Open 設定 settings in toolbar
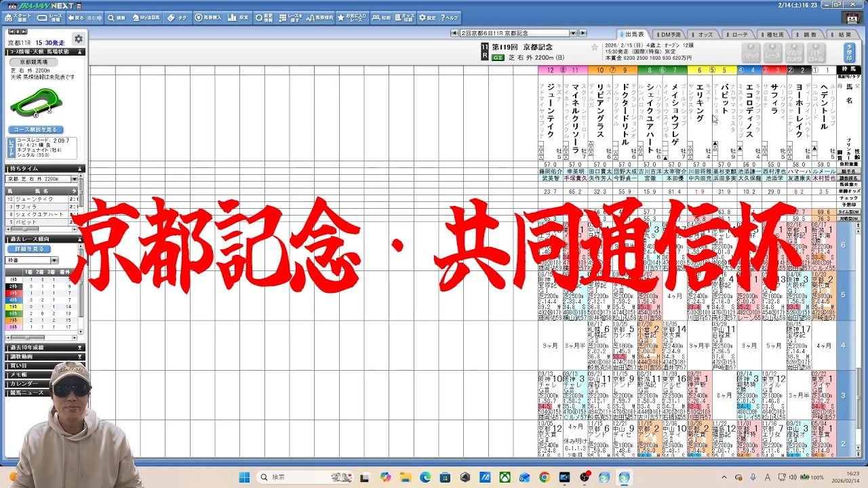This screenshot has height=488, width=868. point(427,18)
